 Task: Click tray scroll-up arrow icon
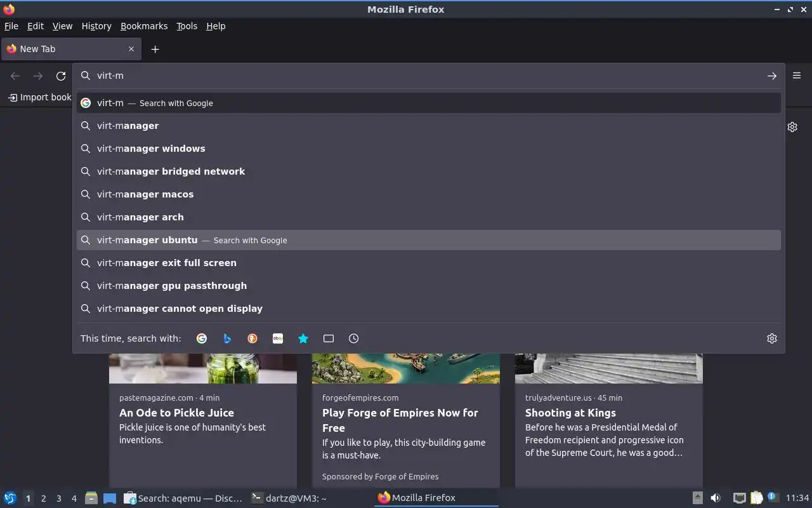(697, 498)
